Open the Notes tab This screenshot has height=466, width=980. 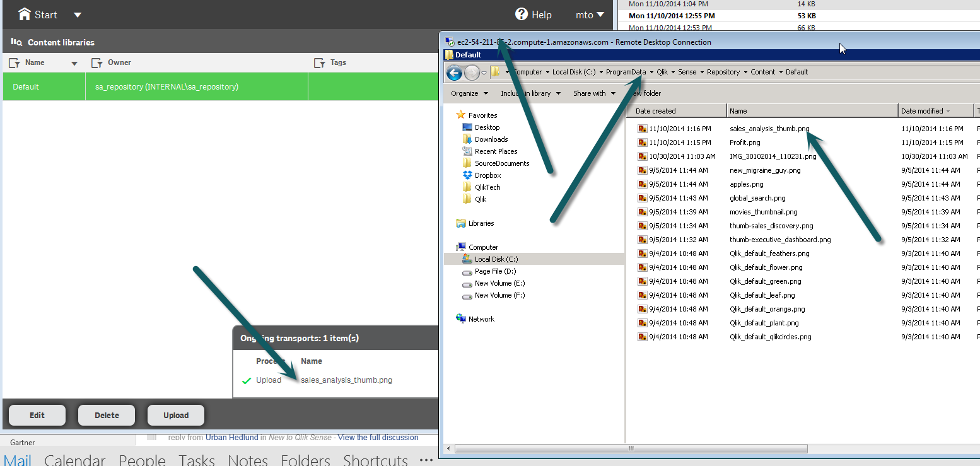(x=248, y=460)
